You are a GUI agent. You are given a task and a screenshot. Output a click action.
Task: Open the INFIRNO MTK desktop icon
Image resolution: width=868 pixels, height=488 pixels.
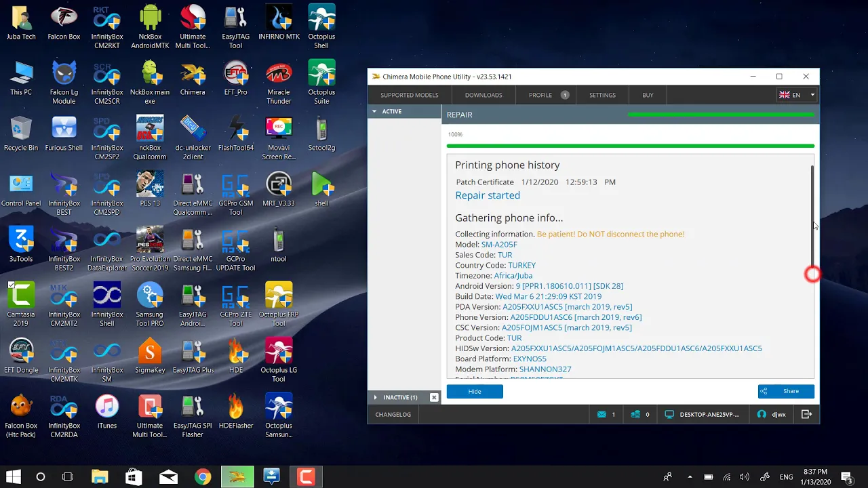(279, 24)
